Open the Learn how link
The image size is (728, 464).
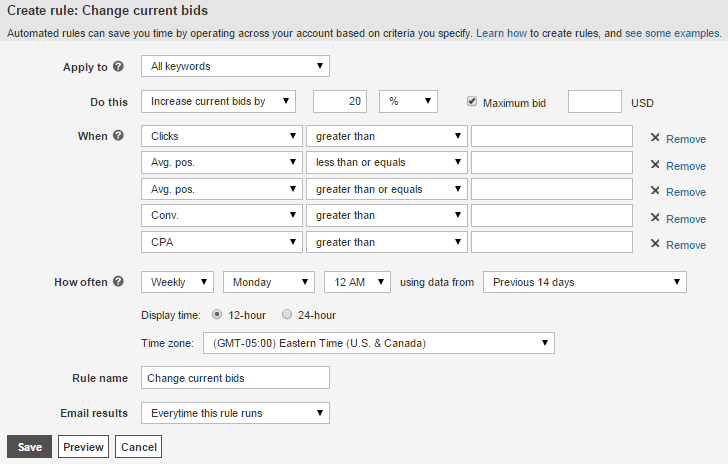coord(501,33)
